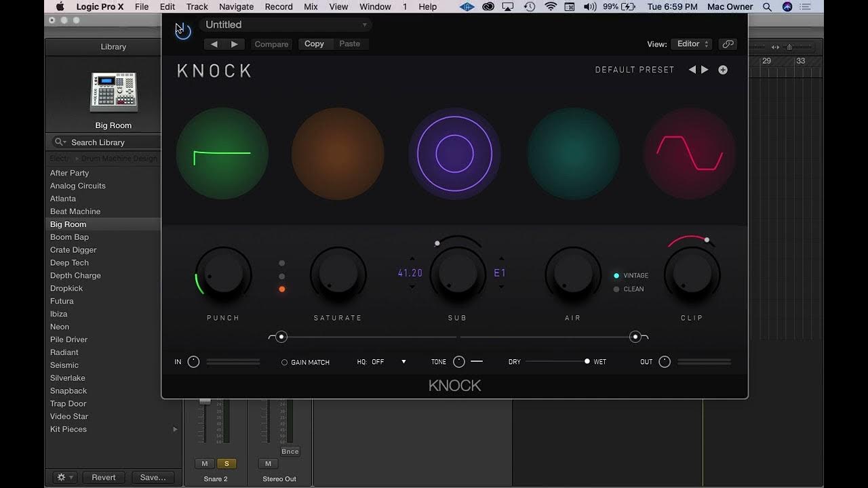Click the Clip knob
The width and height of the screenshot is (868, 488).
(692, 275)
